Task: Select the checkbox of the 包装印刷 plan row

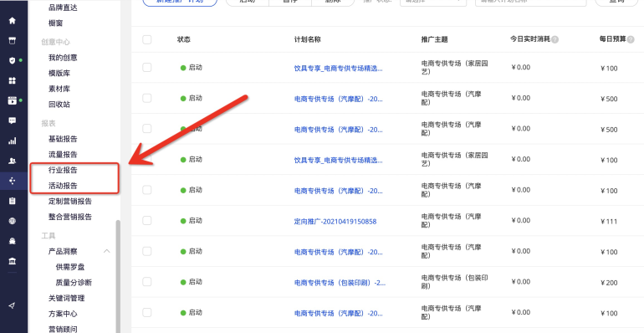Action: tap(146, 282)
